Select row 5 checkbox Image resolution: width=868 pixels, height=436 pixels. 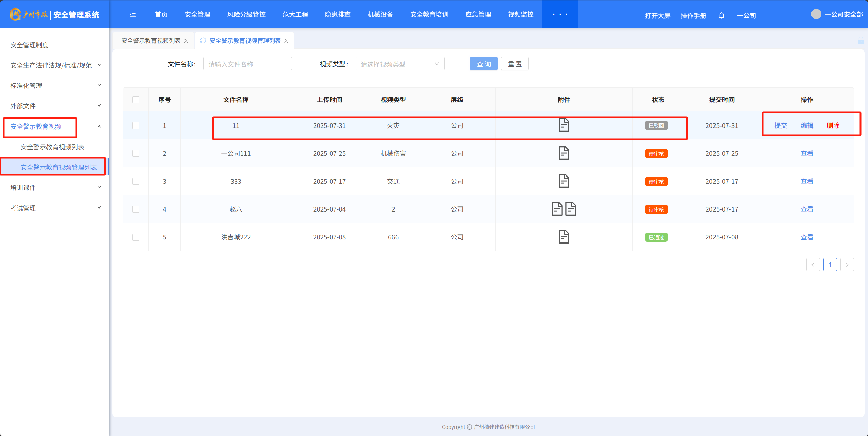(x=136, y=237)
